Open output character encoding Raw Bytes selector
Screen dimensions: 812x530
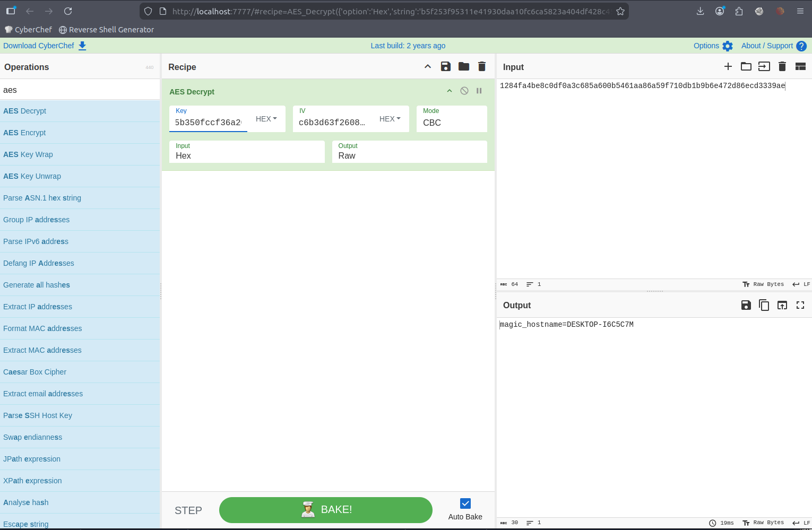point(763,523)
